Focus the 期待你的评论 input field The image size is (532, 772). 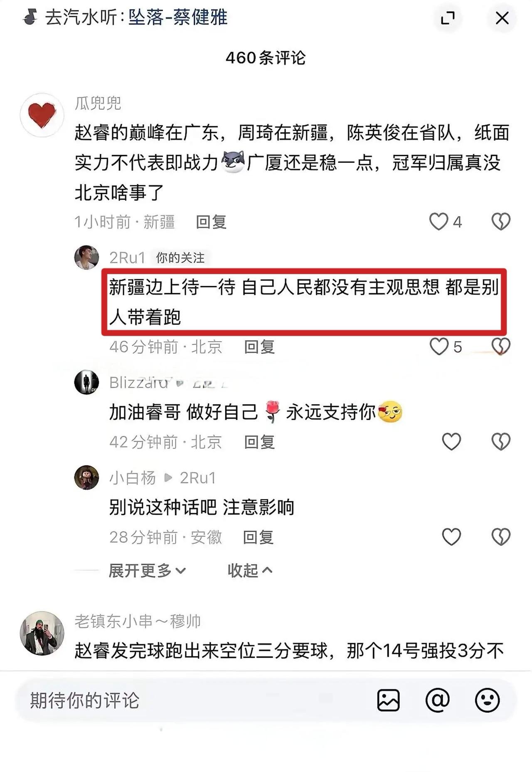coord(195,700)
